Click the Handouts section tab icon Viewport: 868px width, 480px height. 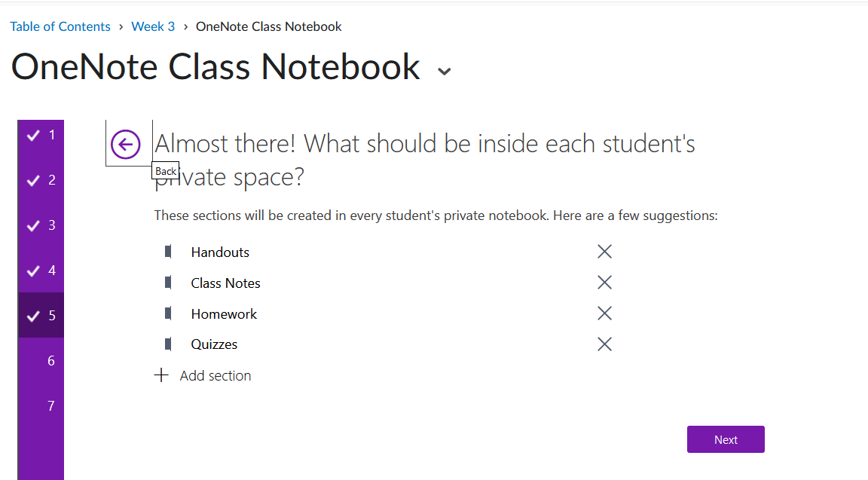(168, 252)
